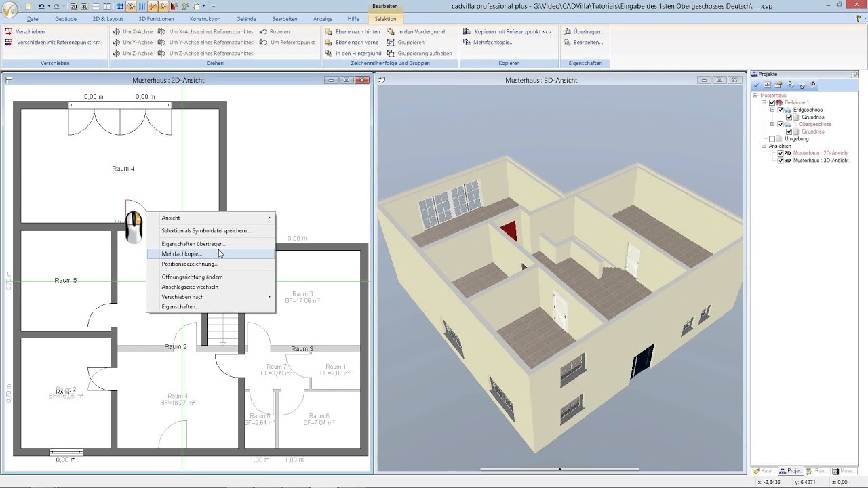The width and height of the screenshot is (868, 488).
Task: Click the Um X-Achse rotate icon
Action: 115,32
